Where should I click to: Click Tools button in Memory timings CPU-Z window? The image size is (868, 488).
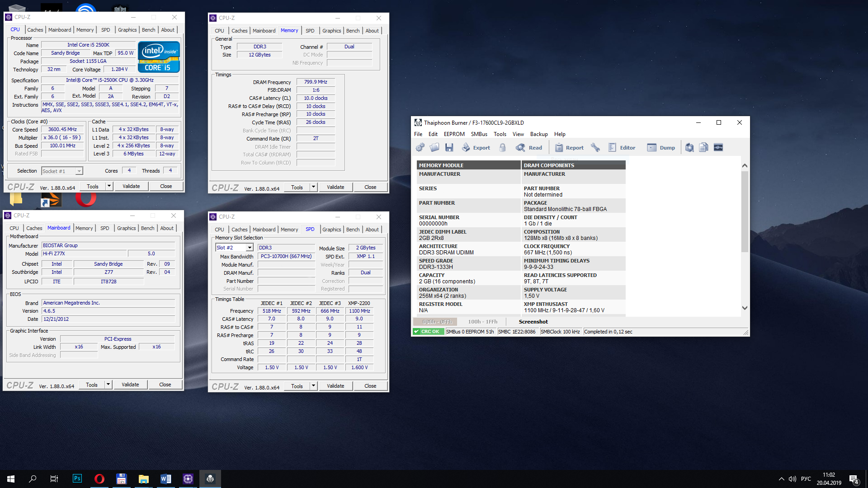(x=297, y=187)
